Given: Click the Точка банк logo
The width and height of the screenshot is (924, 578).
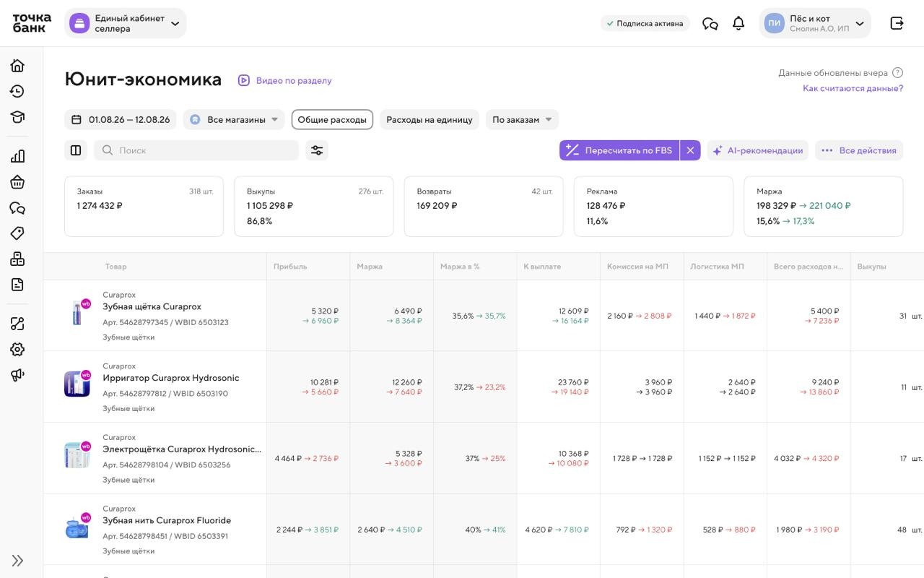Looking at the screenshot, I should (32, 23).
